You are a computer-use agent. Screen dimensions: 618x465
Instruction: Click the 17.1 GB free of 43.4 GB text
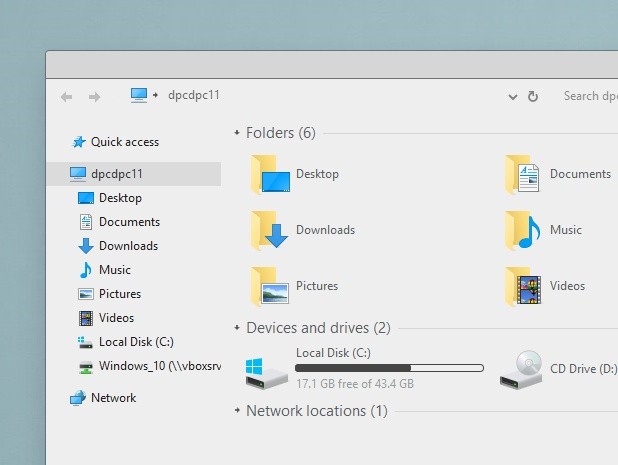pyautogui.click(x=355, y=384)
